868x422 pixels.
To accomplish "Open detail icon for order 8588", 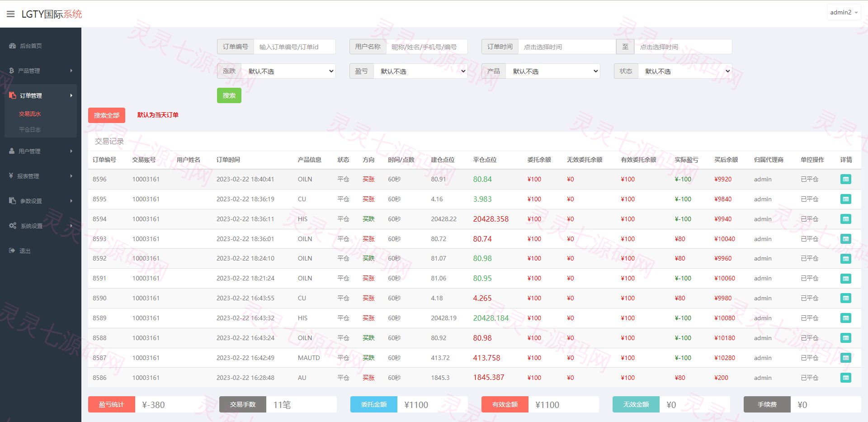I will 845,338.
